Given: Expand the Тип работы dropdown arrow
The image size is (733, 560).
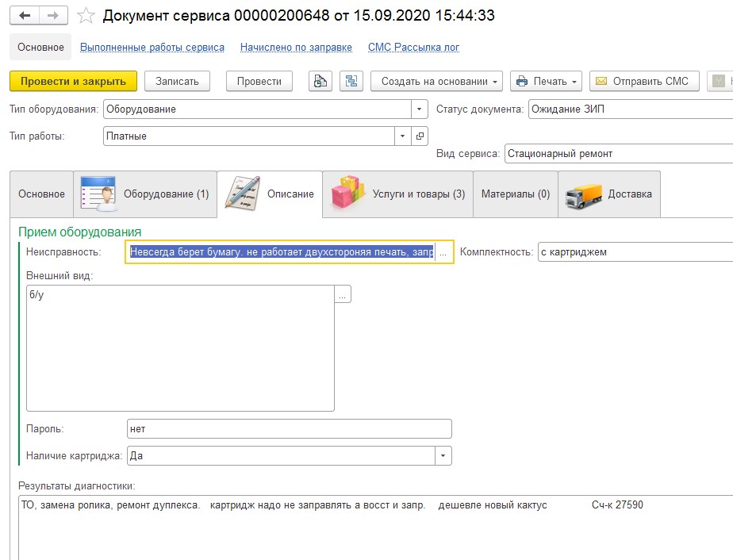Looking at the screenshot, I should pos(402,136).
